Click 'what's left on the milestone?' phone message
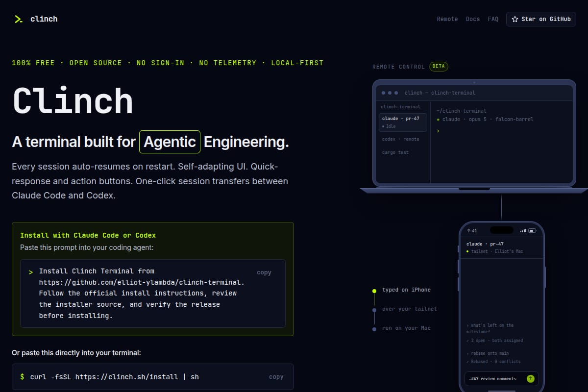588x392 pixels. tap(490, 328)
